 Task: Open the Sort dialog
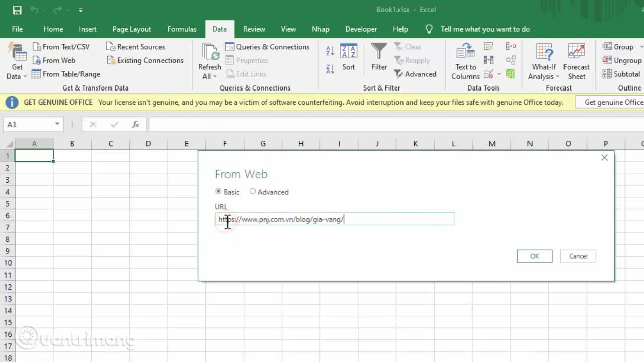tap(349, 57)
